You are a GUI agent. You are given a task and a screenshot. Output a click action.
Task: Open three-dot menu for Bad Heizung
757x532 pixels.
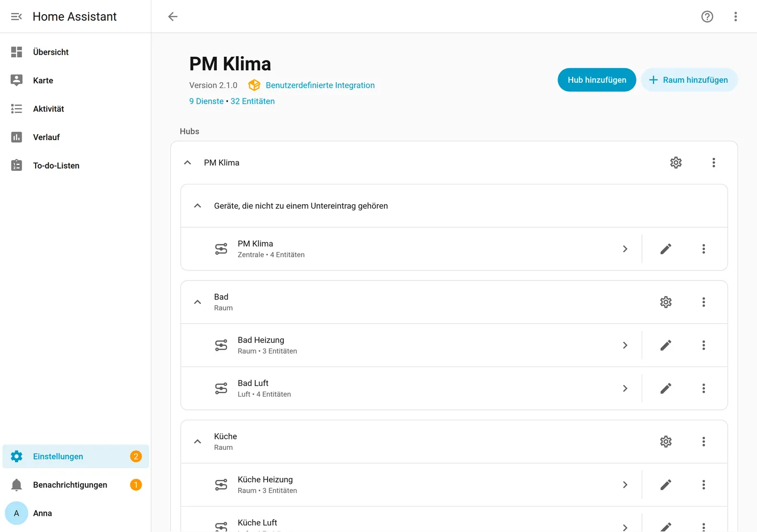[x=703, y=345]
